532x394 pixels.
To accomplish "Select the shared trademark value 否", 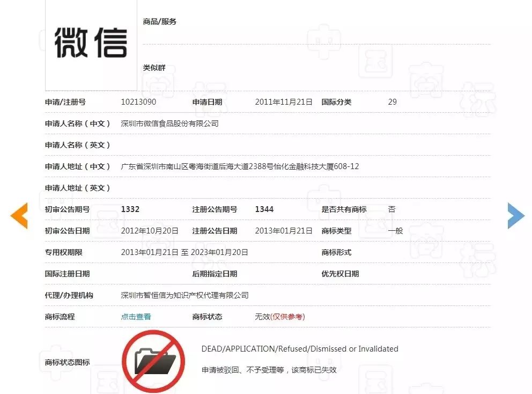I will coord(392,209).
